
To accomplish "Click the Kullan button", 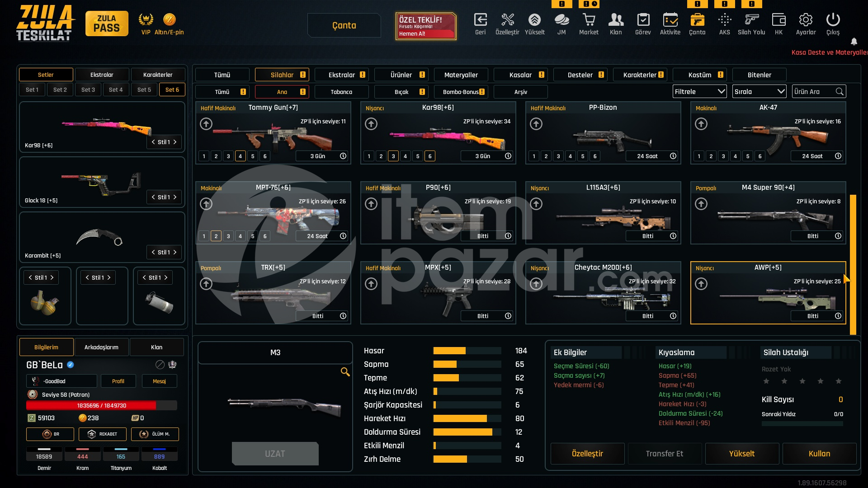I will (x=819, y=454).
